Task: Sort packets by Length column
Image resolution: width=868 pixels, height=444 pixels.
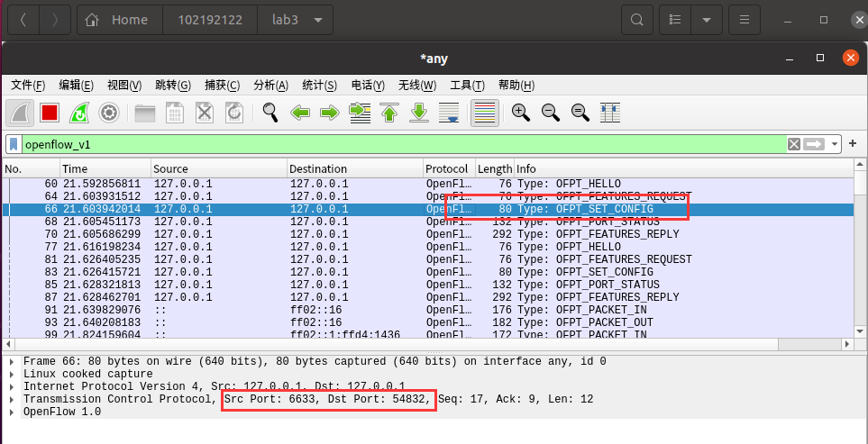Action: [x=495, y=168]
